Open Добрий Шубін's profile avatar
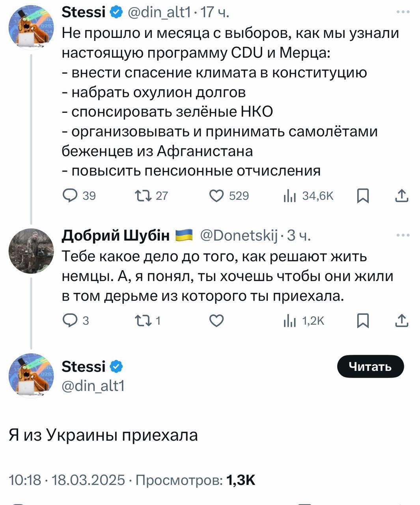The width and height of the screenshot is (420, 505). point(31,251)
